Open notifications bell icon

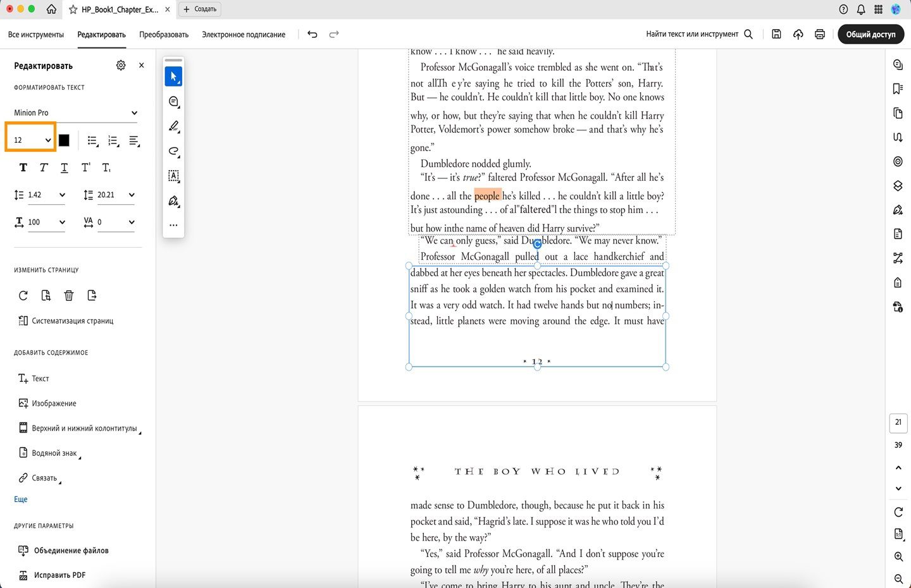click(x=861, y=9)
